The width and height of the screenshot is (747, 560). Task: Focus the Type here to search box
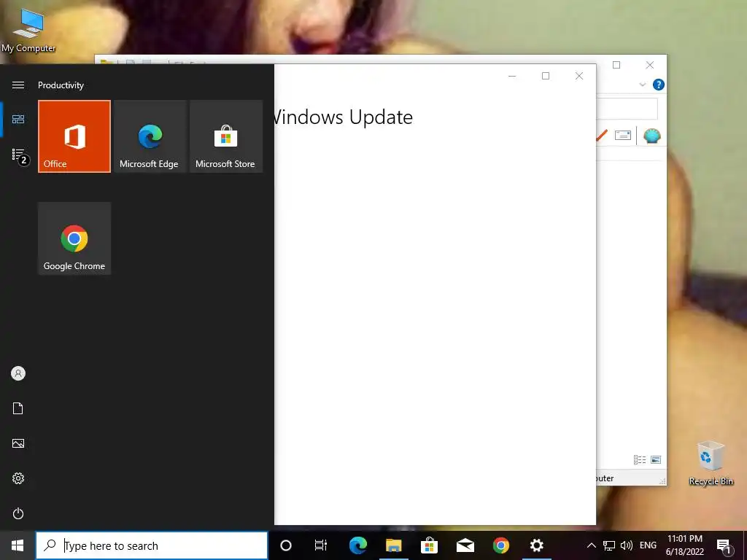(x=152, y=545)
